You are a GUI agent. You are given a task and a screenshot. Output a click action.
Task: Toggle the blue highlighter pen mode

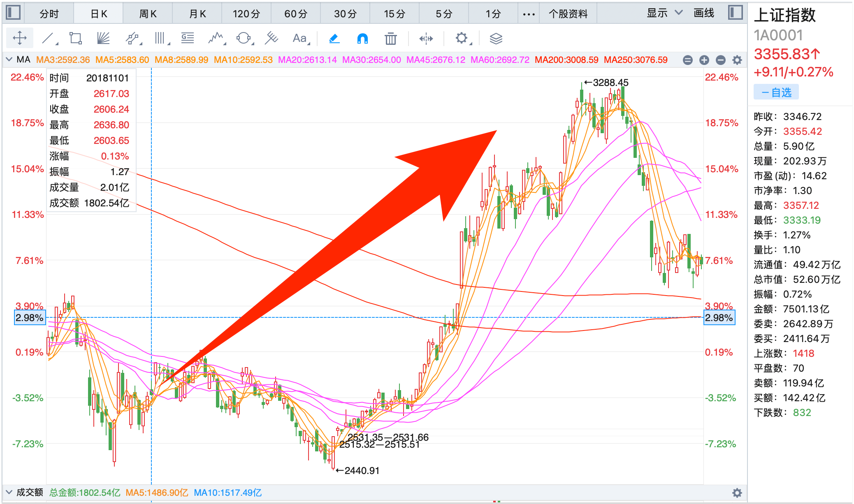tap(334, 39)
